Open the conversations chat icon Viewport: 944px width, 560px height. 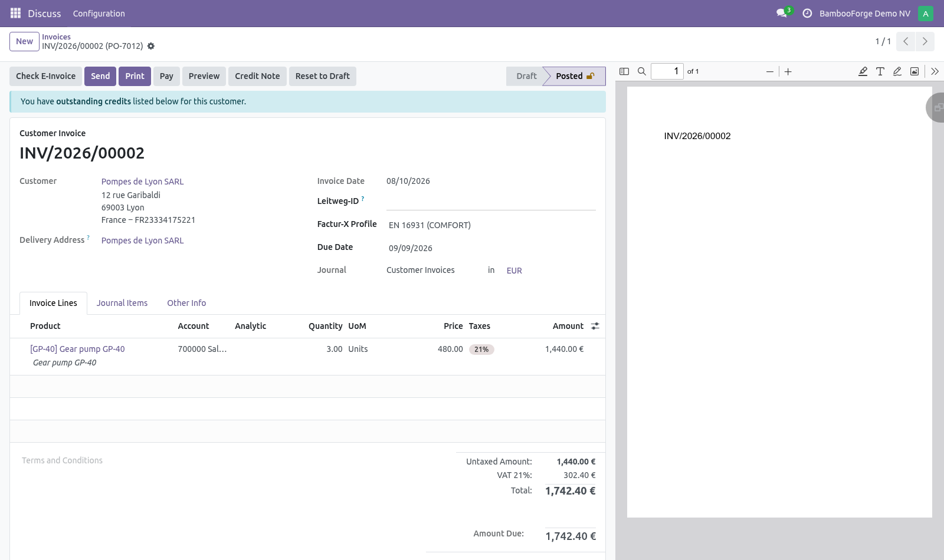click(x=782, y=13)
